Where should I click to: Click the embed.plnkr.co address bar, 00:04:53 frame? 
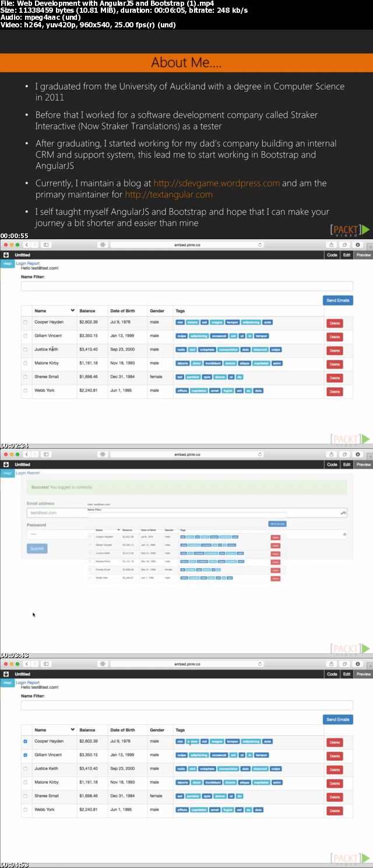point(188,664)
